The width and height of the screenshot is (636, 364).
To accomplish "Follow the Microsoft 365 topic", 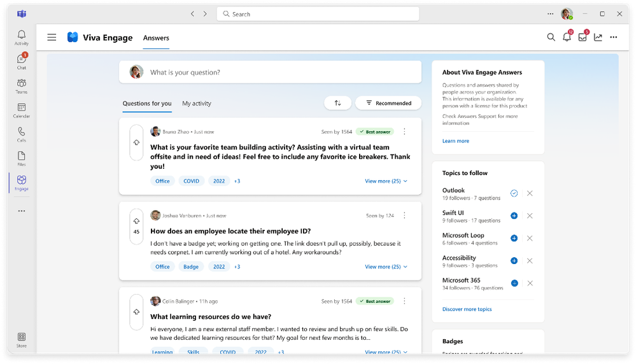I will (514, 283).
